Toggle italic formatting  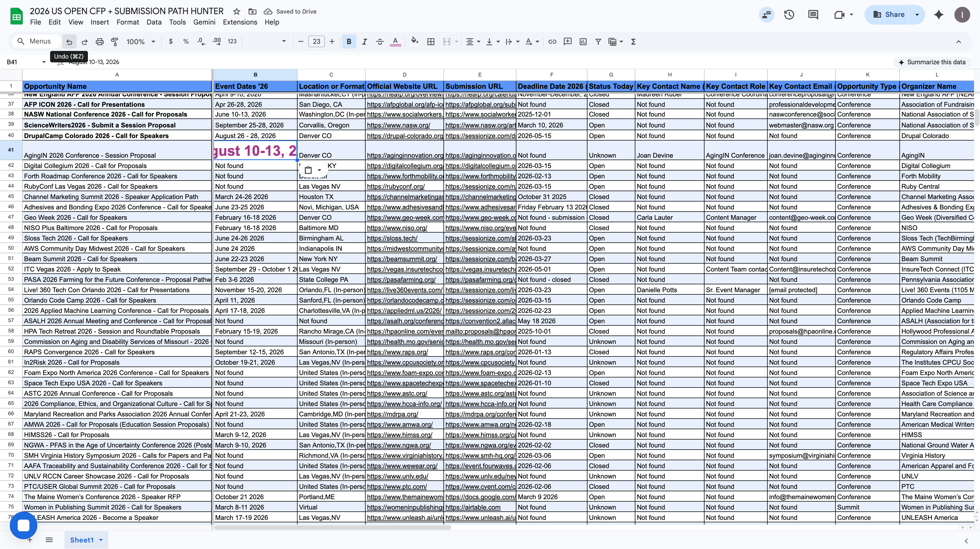pyautogui.click(x=365, y=42)
